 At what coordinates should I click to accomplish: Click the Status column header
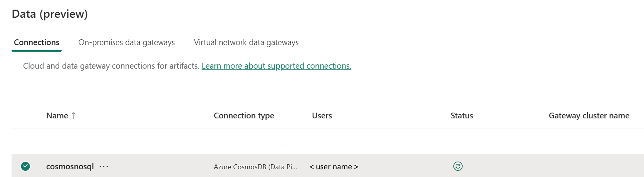click(x=461, y=116)
